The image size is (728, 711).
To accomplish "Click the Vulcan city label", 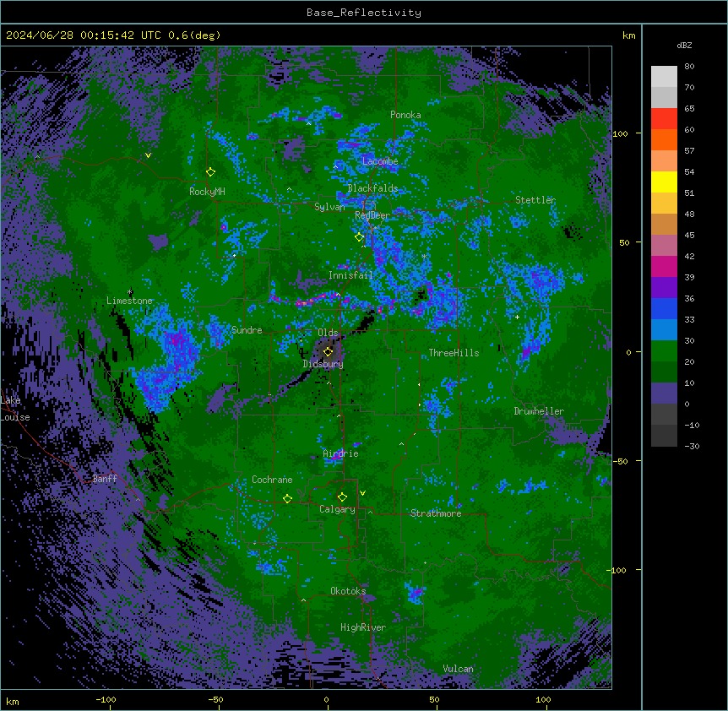I will point(459,669).
